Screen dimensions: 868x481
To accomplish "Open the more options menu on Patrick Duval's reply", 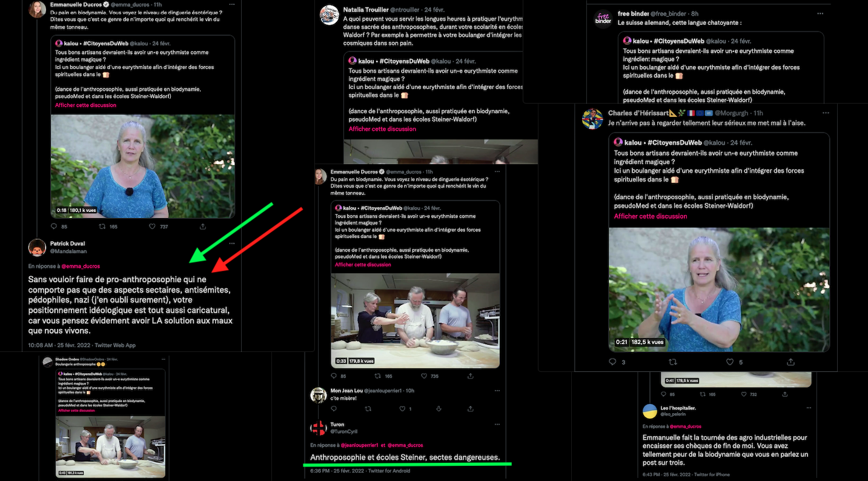I will 231,244.
